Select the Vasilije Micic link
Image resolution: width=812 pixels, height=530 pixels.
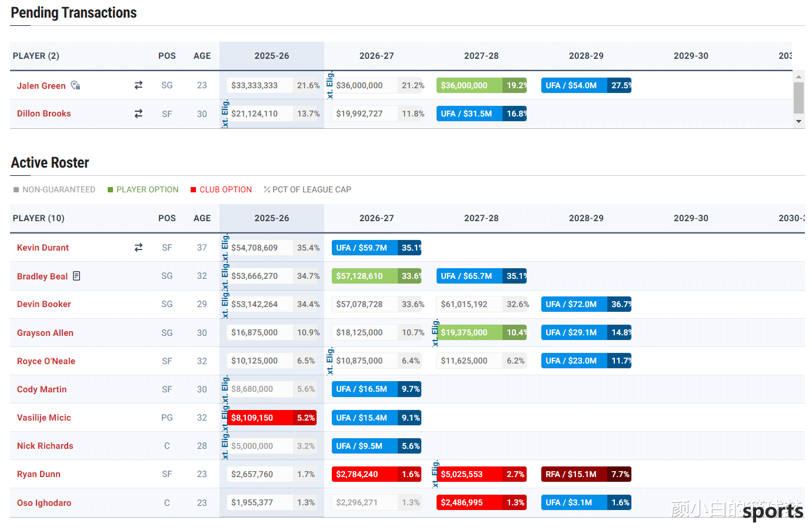[x=44, y=418]
